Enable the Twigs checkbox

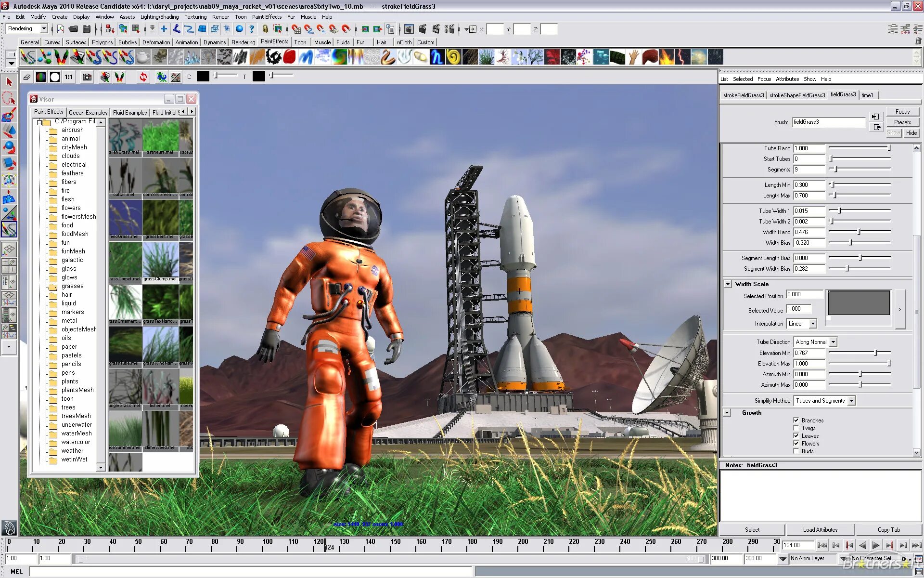click(796, 428)
